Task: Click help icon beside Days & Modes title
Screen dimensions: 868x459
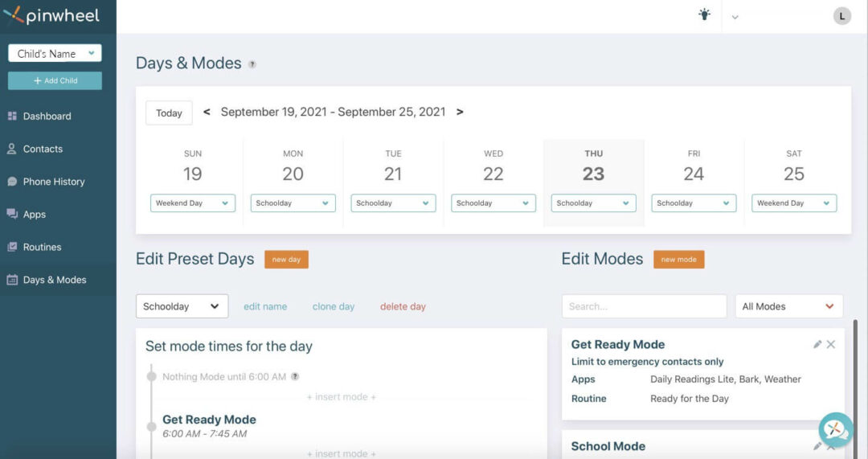Action: click(252, 64)
